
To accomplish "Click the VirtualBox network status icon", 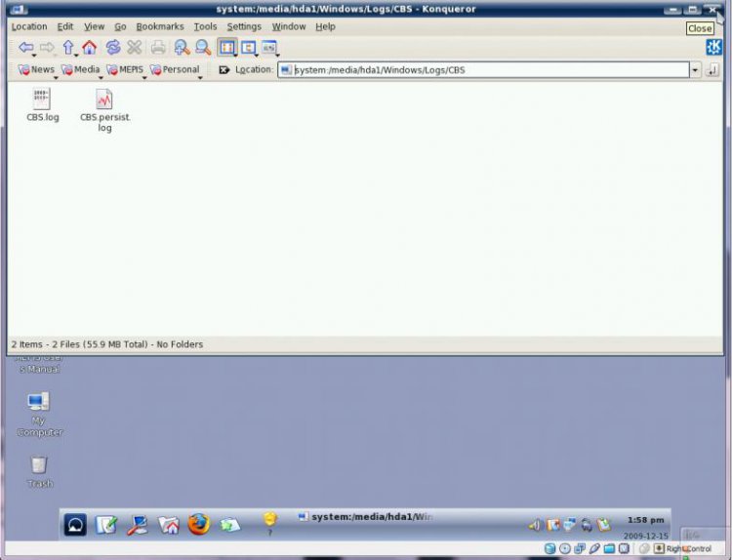I will coord(580,549).
